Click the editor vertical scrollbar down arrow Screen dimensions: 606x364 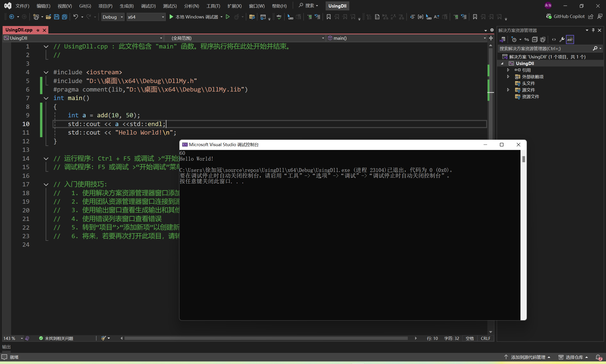tap(491, 332)
